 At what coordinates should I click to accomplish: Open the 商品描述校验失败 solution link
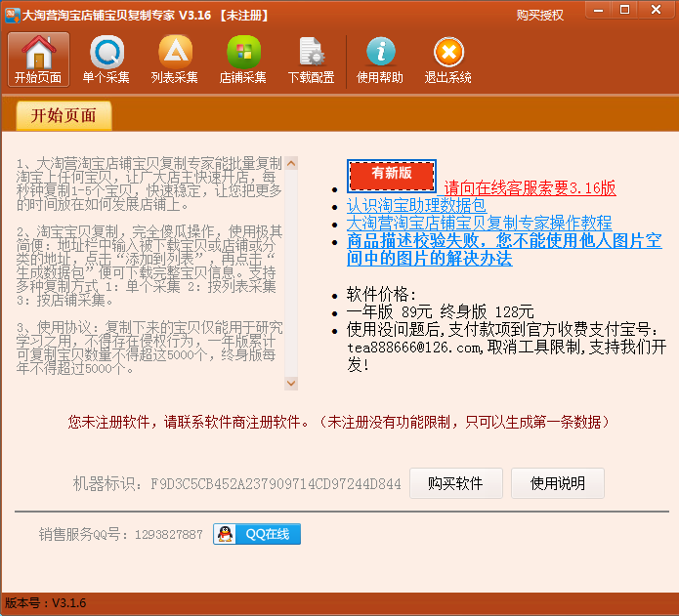point(503,248)
